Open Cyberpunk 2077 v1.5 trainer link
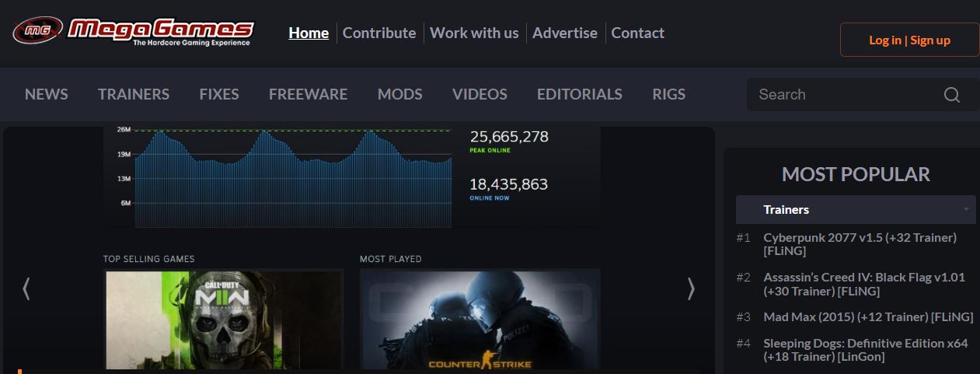980x374 pixels. (860, 244)
